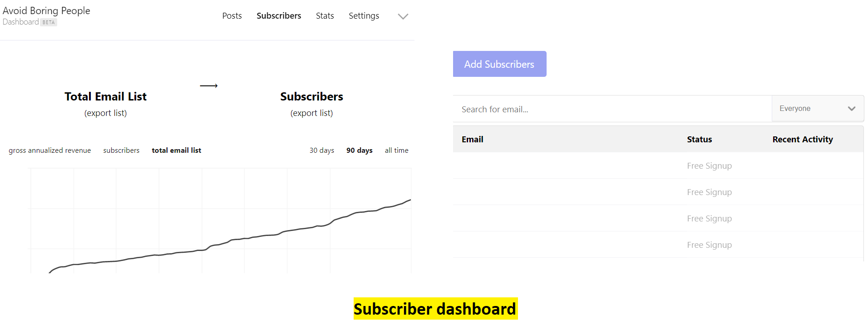868x326 pixels.
Task: Switch chart to subscribers metric
Action: (121, 150)
